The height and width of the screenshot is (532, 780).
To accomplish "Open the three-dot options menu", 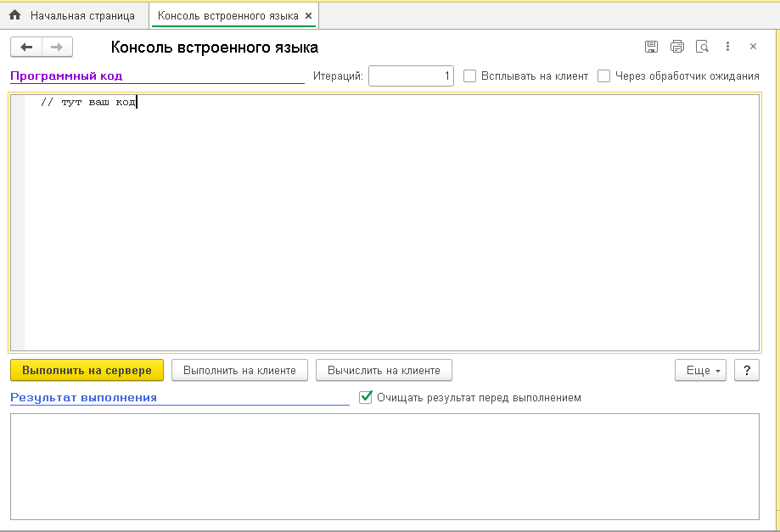I will [727, 47].
